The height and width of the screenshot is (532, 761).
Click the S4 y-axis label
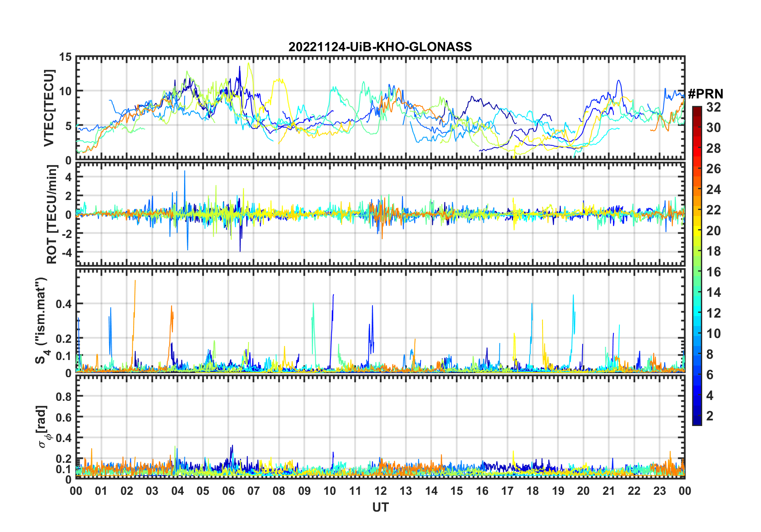tap(42, 321)
